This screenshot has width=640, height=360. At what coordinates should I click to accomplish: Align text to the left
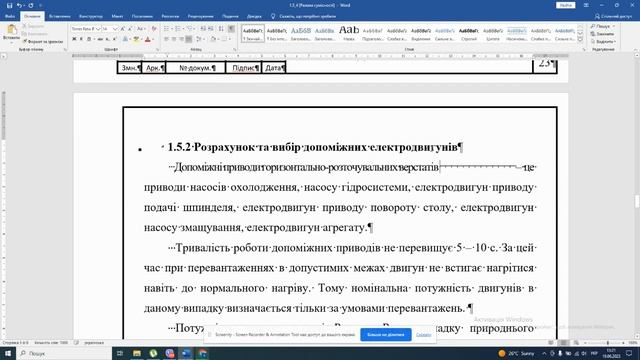tap(166, 39)
